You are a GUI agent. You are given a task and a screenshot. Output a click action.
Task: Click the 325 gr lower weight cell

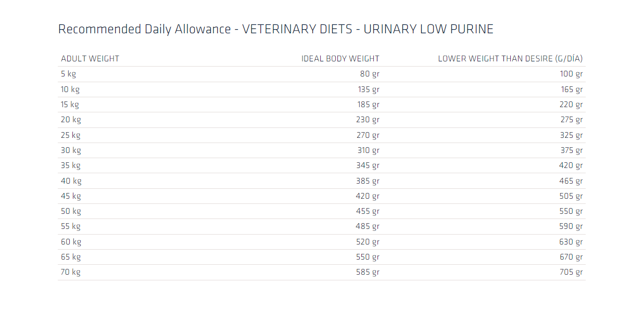coord(571,135)
